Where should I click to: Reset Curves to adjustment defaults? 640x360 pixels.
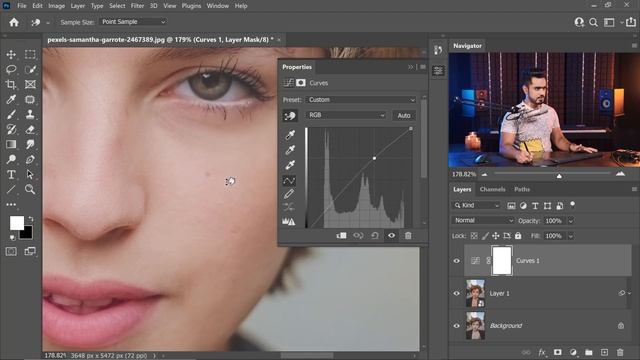tap(375, 236)
